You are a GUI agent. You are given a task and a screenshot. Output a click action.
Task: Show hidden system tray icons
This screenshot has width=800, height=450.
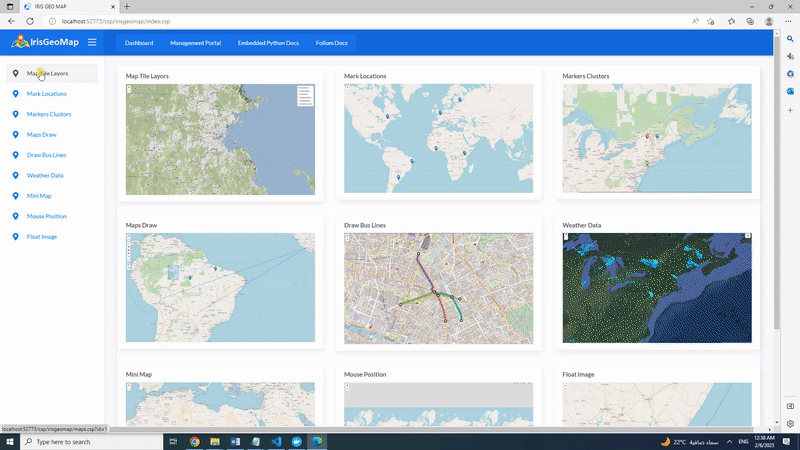point(729,442)
